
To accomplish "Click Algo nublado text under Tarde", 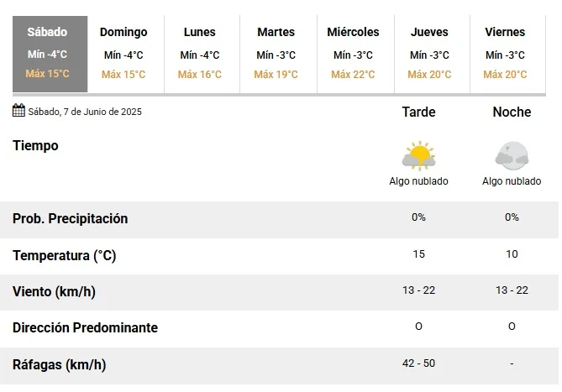I will [x=418, y=181].
